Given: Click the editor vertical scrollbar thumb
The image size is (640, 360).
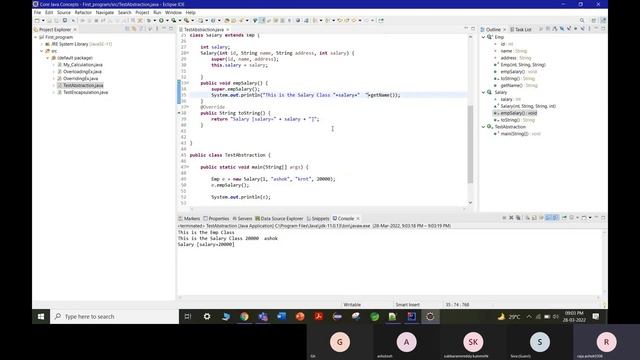Looking at the screenshot, I should point(470,144).
